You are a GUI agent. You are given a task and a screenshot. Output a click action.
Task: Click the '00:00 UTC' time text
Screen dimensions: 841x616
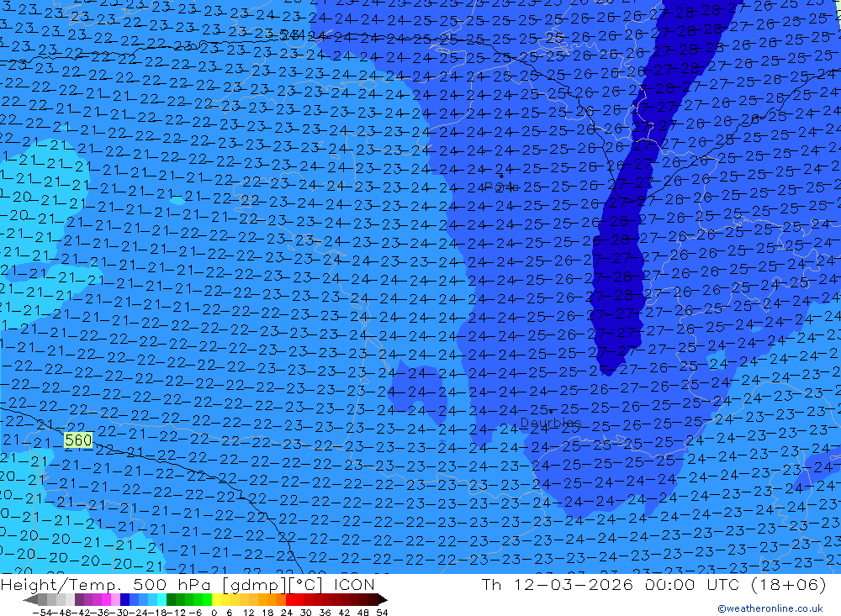(692, 584)
